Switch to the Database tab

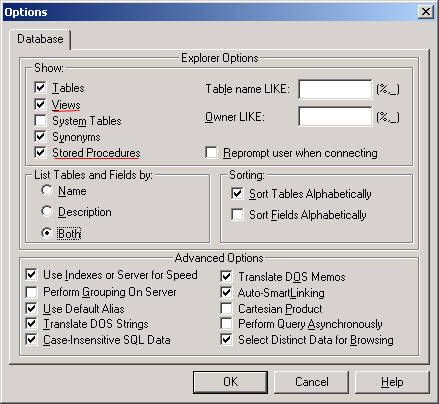coord(40,39)
